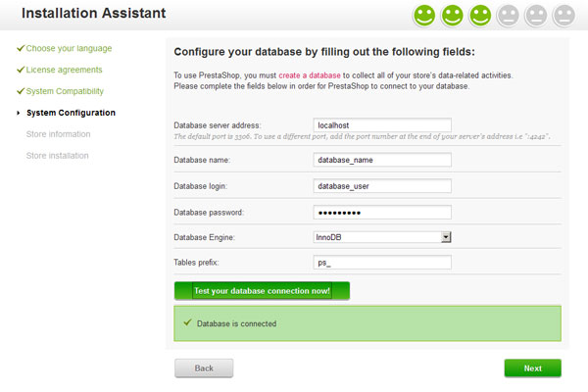The height and width of the screenshot is (392, 588).
Task: Click the third green smiley progress icon
Action: point(480,16)
